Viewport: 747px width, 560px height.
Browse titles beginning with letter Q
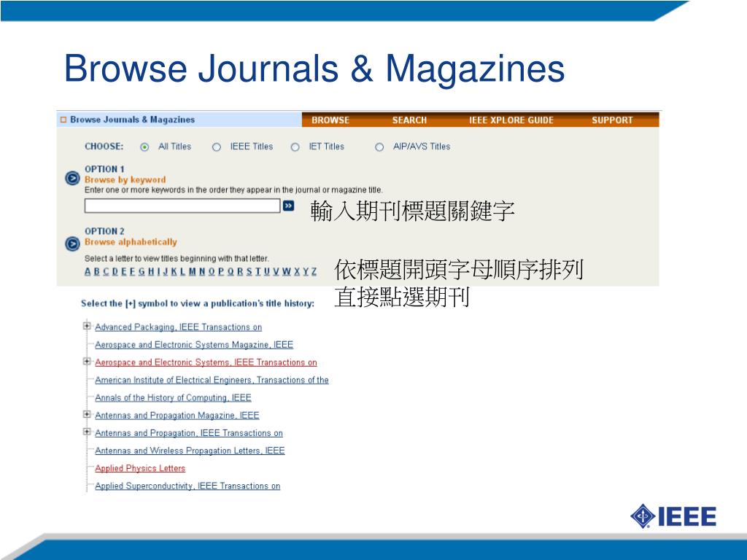(231, 271)
